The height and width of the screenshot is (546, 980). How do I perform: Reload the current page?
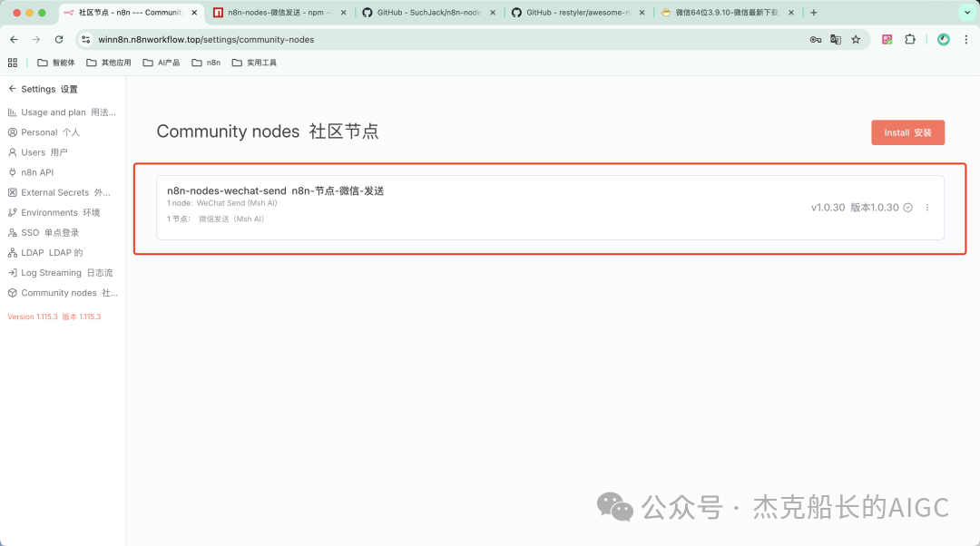click(x=59, y=39)
